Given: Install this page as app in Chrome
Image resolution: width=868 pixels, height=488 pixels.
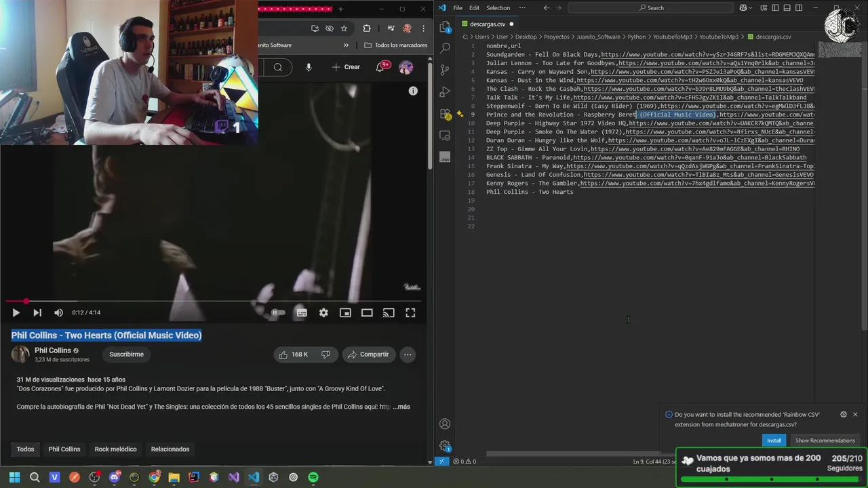Looking at the screenshot, I should [315, 28].
